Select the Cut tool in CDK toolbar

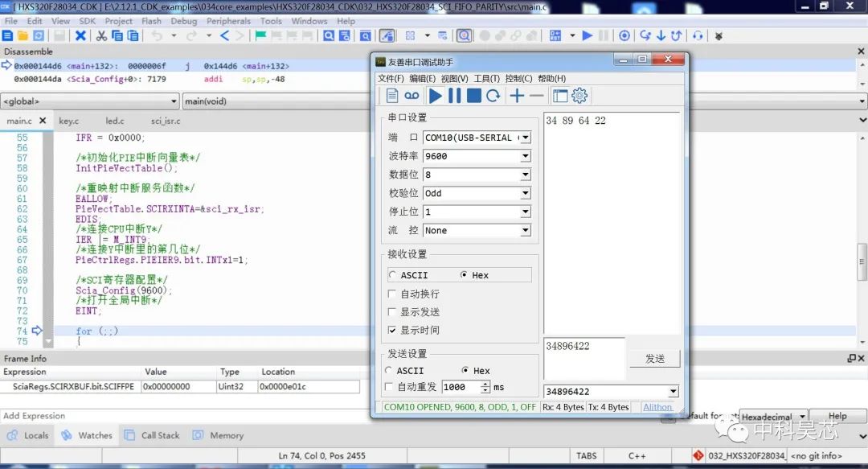click(101, 35)
